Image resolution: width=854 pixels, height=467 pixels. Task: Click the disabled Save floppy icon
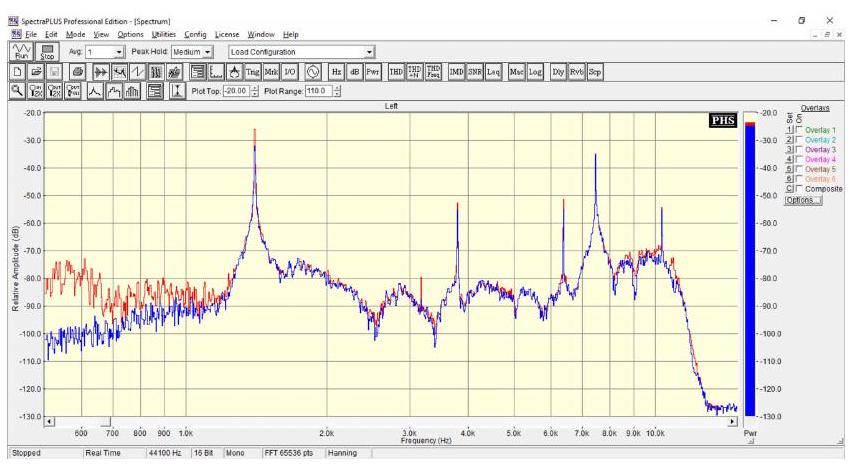tap(54, 72)
